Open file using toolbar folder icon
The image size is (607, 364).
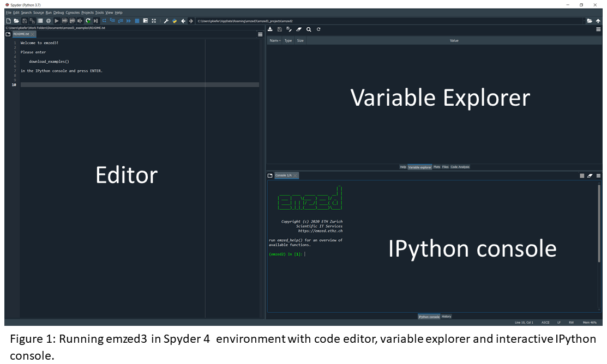(16, 21)
